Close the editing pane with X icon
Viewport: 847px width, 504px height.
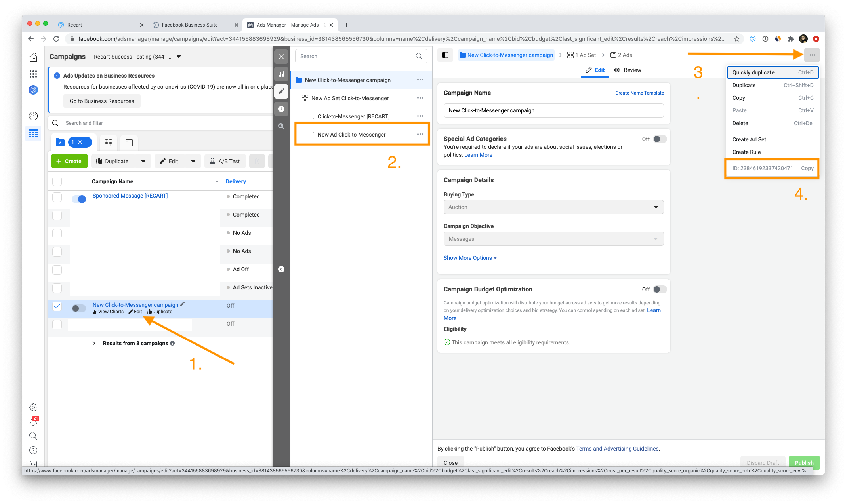(281, 57)
